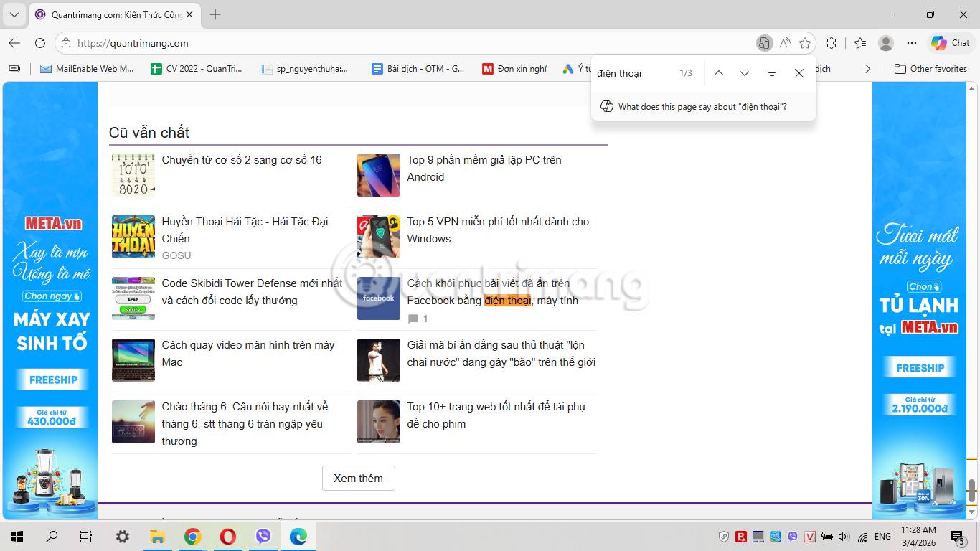Open the article about Top 5 free VPNs for Windows

coord(498,230)
